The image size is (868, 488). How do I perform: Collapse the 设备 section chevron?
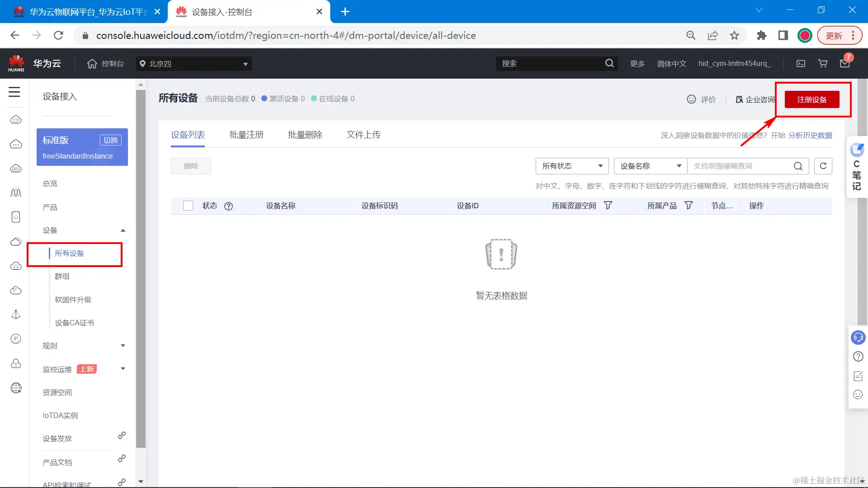(122, 230)
